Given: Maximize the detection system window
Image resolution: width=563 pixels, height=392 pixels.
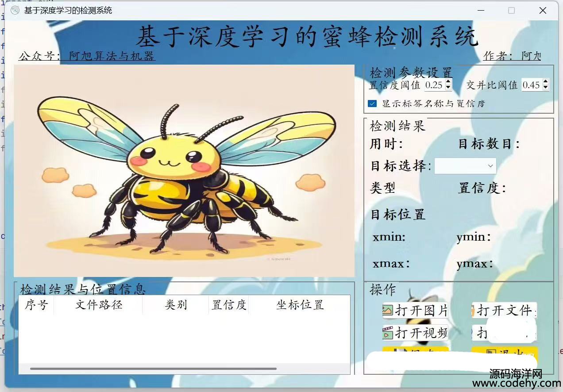Looking at the screenshot, I should point(511,11).
